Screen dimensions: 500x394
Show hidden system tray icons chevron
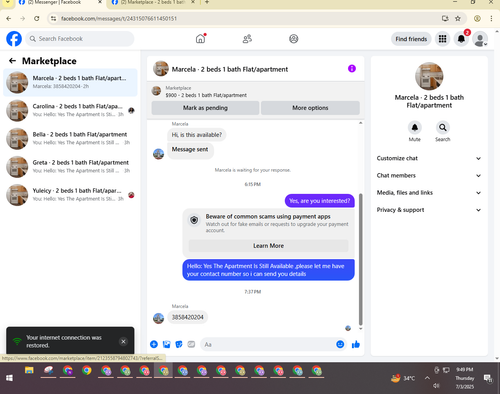427,378
